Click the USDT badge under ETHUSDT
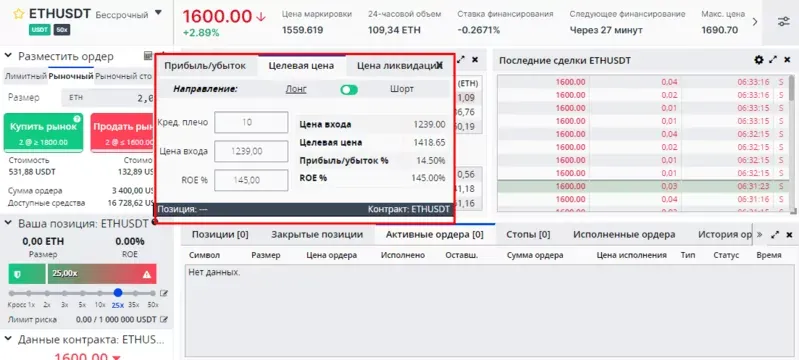The height and width of the screenshot is (360, 799). (x=40, y=30)
